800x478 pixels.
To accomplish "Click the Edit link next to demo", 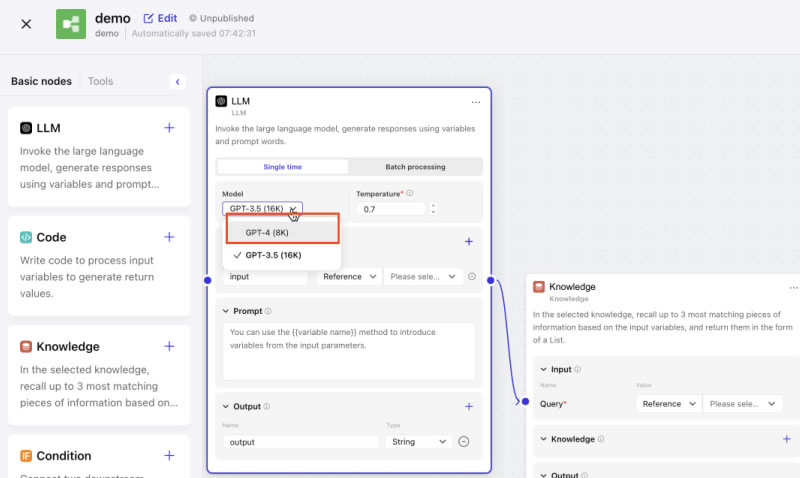I will [160, 18].
